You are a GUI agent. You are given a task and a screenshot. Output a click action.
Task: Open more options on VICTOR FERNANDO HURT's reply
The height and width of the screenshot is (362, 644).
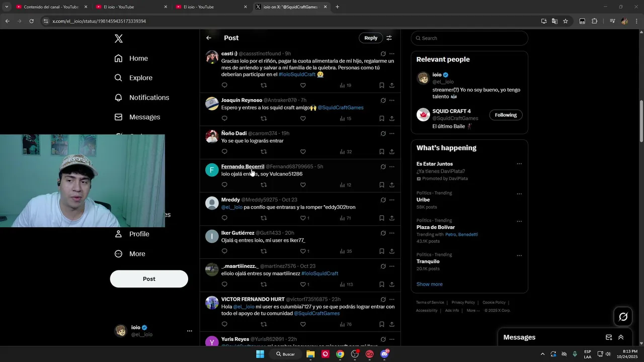pos(392,300)
